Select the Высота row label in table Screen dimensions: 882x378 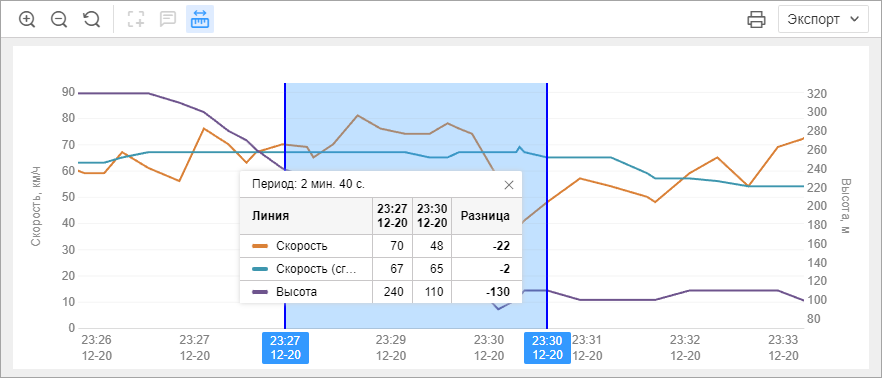[x=296, y=292]
